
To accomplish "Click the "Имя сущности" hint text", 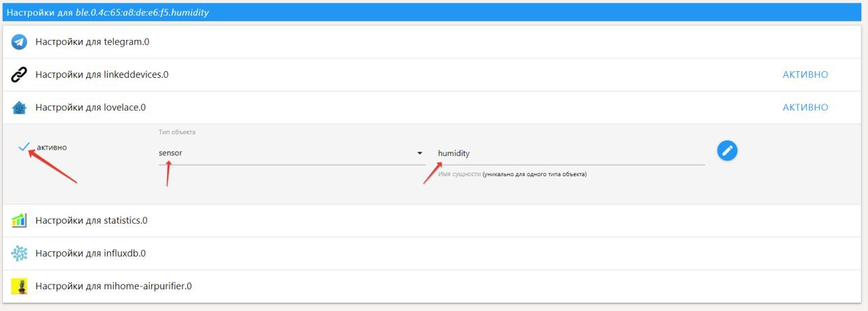I will click(x=512, y=174).
